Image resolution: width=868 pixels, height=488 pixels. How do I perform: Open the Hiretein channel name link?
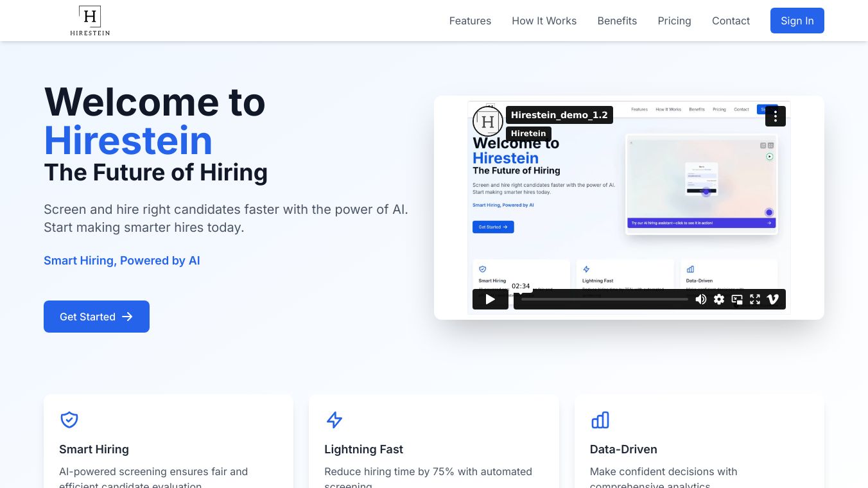pos(528,134)
